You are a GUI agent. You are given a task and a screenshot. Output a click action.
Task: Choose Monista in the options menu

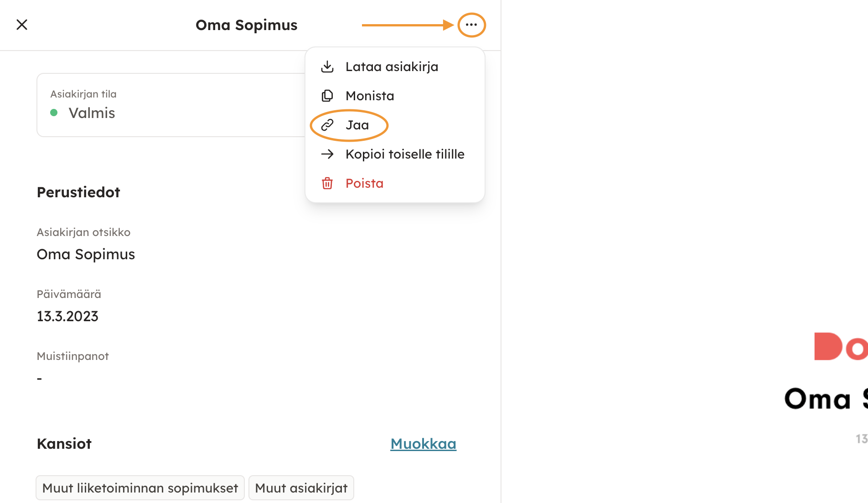click(370, 96)
